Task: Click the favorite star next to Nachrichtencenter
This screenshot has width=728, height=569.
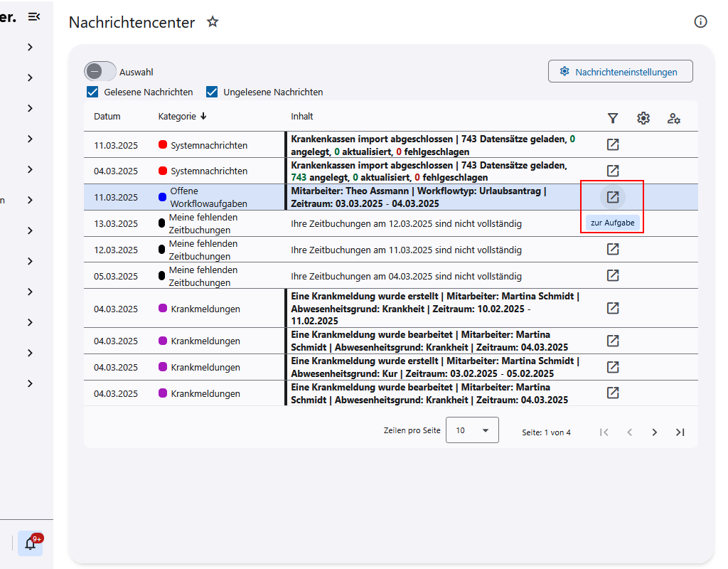Action: click(212, 22)
